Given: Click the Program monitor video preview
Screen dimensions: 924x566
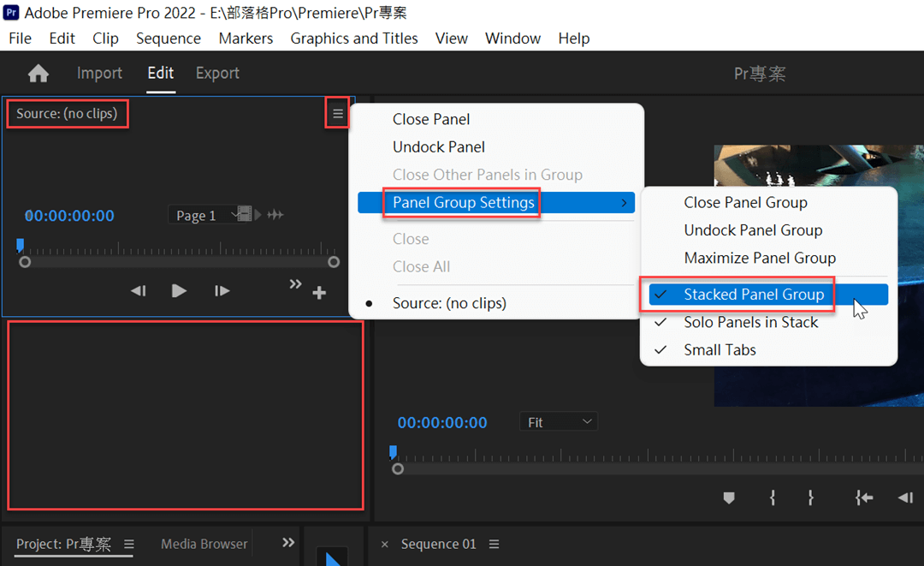Looking at the screenshot, I should coord(819,276).
